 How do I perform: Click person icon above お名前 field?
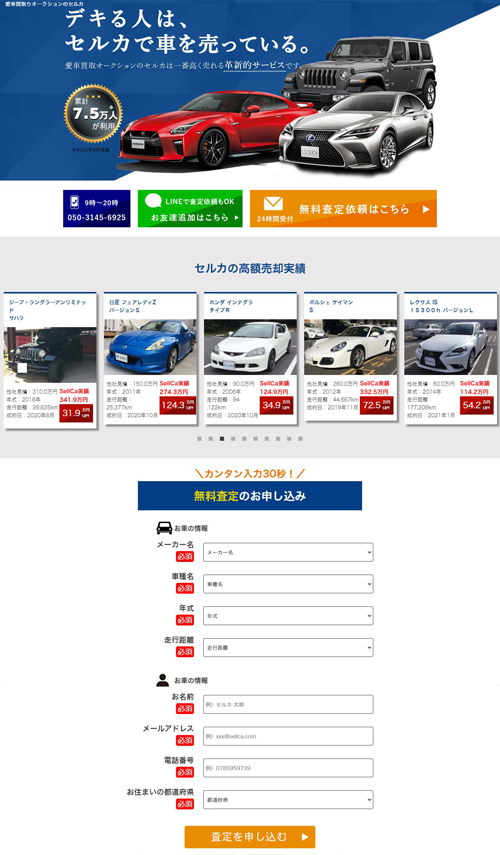click(162, 679)
